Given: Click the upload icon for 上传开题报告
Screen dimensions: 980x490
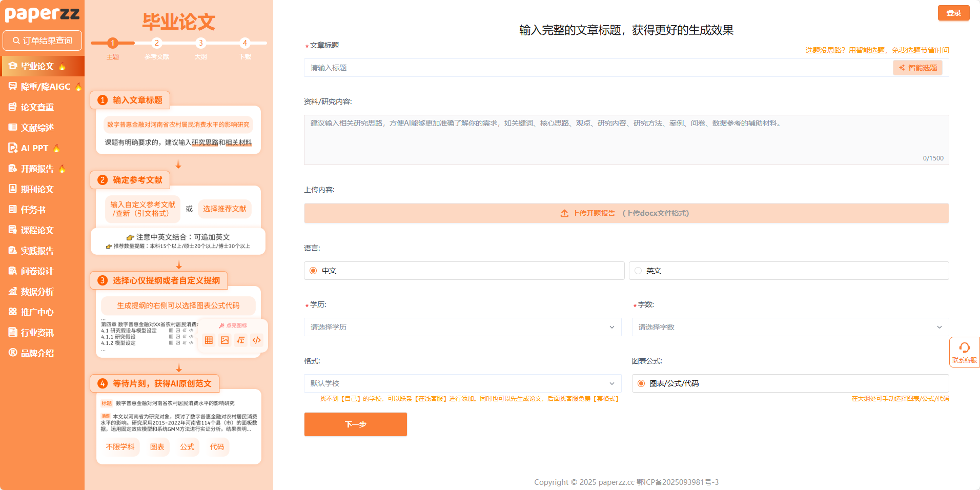Looking at the screenshot, I should 564,213.
